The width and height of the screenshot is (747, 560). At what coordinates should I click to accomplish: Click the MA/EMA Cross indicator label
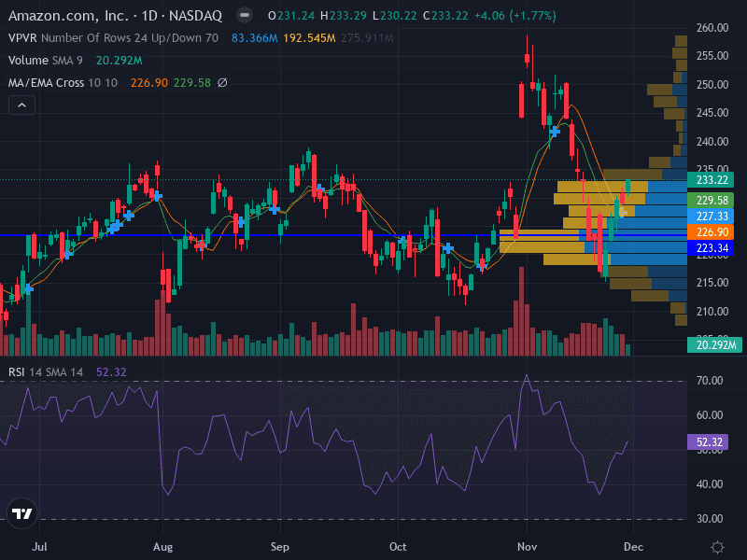63,82
